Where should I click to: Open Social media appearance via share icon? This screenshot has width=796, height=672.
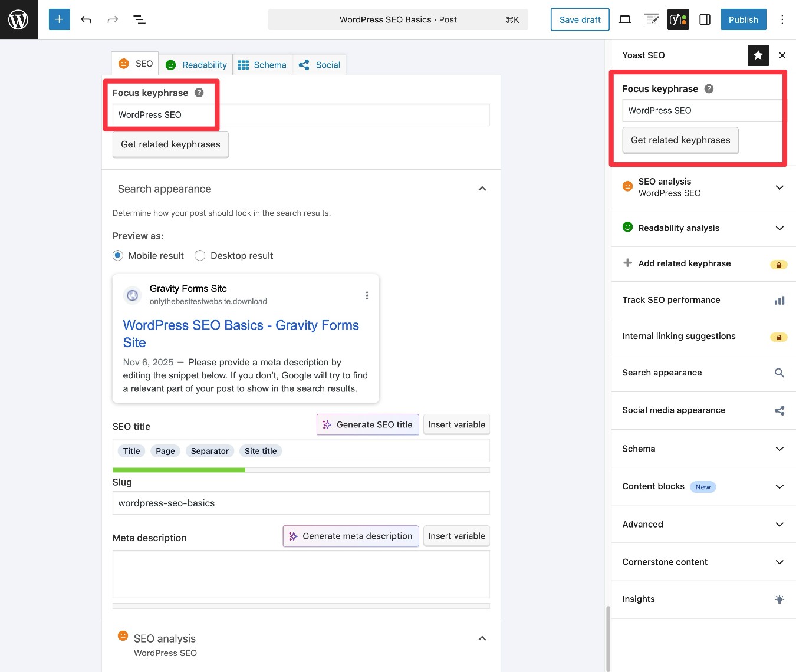point(779,410)
